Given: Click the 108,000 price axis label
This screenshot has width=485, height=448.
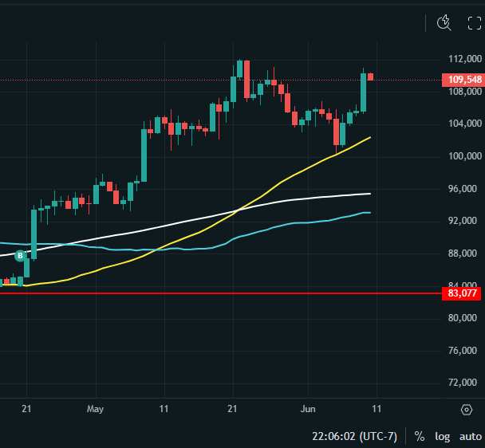Looking at the screenshot, I should point(465,91).
